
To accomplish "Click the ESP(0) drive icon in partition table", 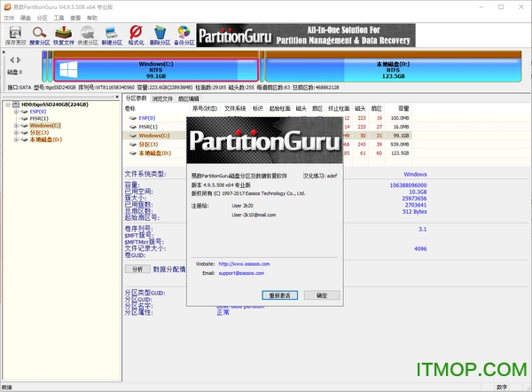I will pyautogui.click(x=133, y=118).
